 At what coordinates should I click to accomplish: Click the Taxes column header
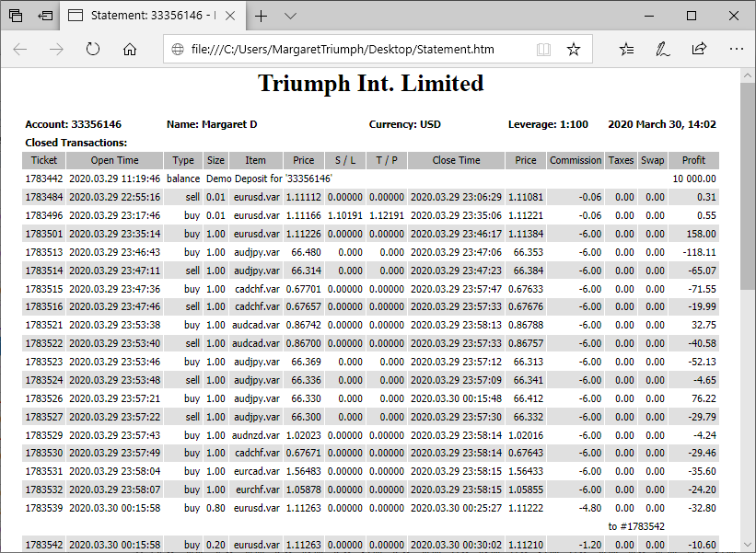[x=621, y=160]
